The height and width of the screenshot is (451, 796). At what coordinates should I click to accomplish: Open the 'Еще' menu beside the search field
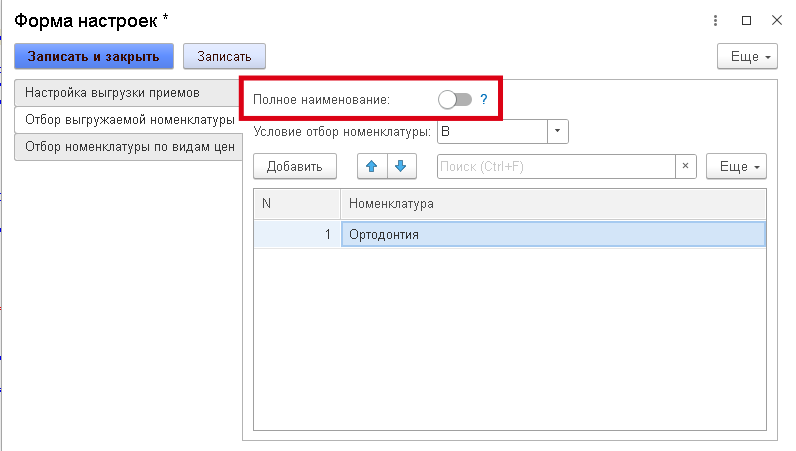coord(736,166)
